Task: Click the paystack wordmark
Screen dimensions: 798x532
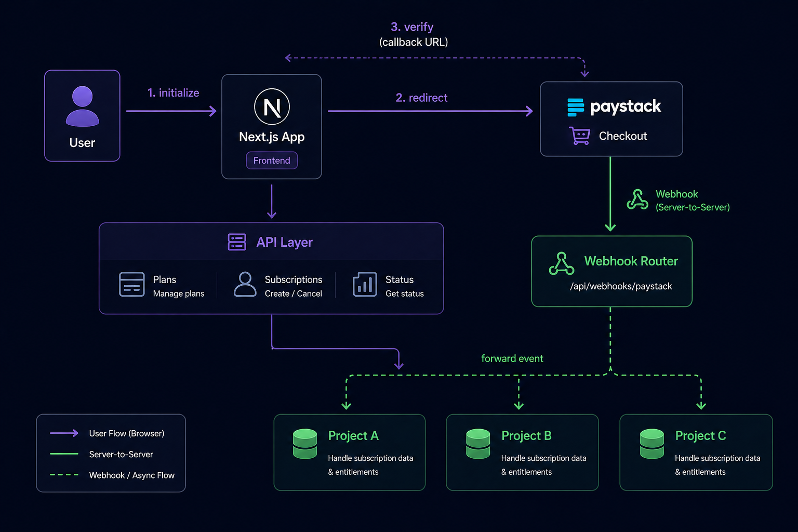Action: pos(626,107)
